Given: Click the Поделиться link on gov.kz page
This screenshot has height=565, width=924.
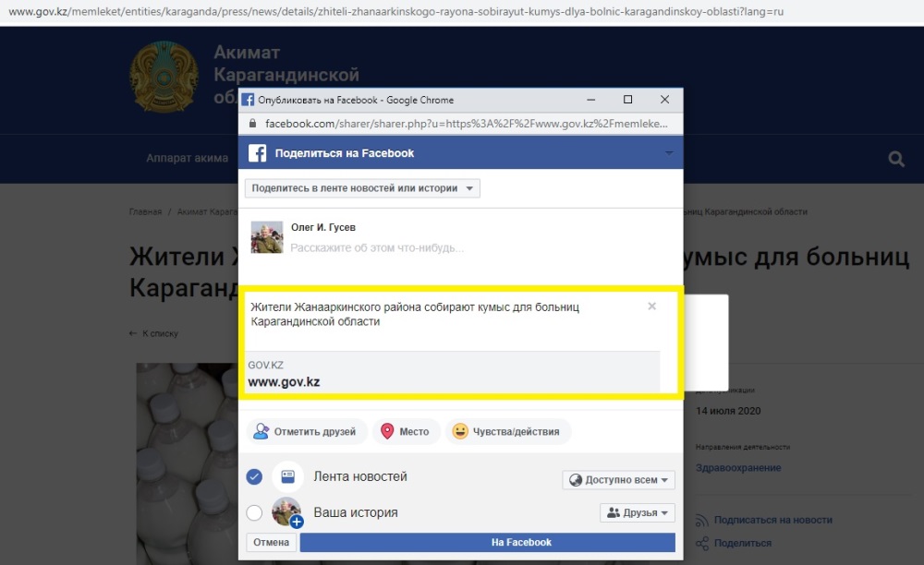Looking at the screenshot, I should click(x=743, y=543).
